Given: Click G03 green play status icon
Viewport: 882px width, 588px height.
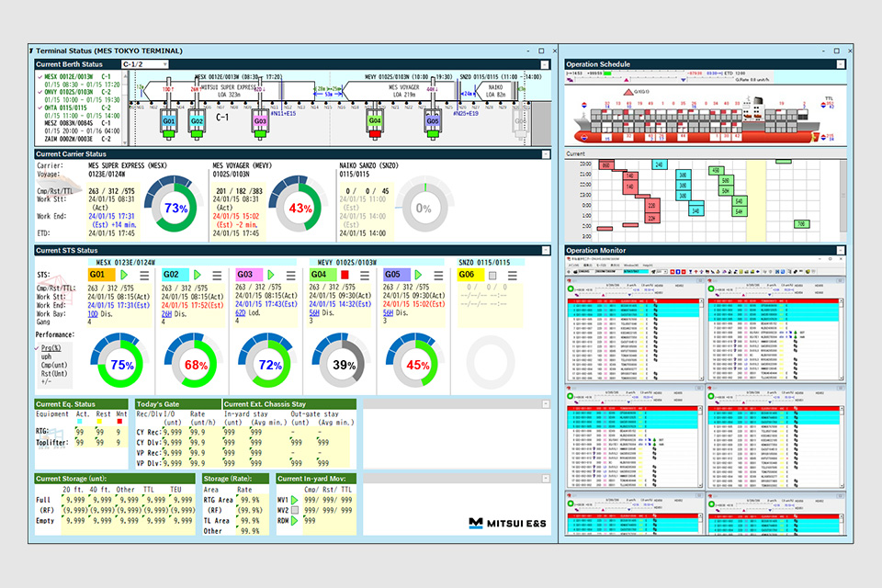Looking at the screenshot, I should click(271, 275).
